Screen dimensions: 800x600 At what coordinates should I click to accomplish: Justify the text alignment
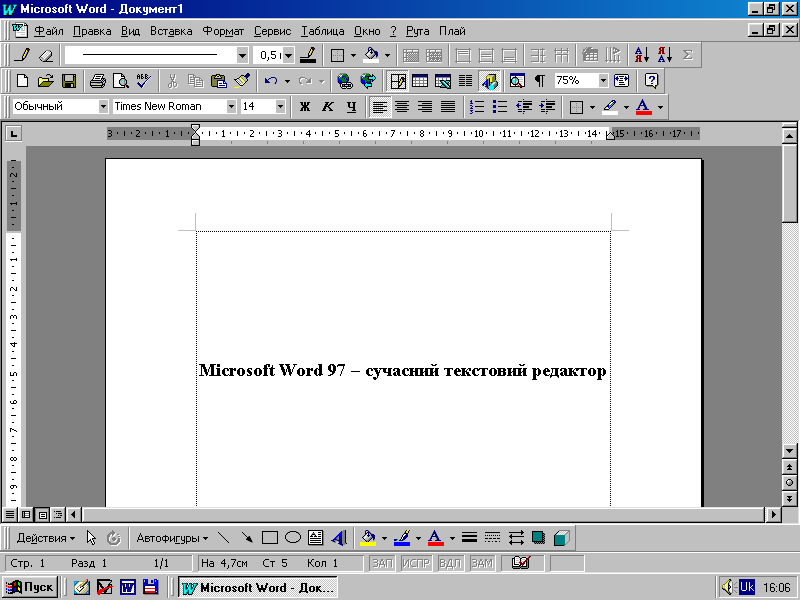(448, 107)
